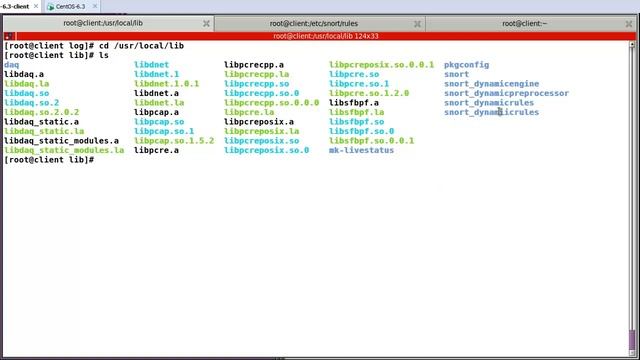The width and height of the screenshot is (640, 360).
Task: Close the CentOS-6.3 VM tab
Action: click(95, 6)
